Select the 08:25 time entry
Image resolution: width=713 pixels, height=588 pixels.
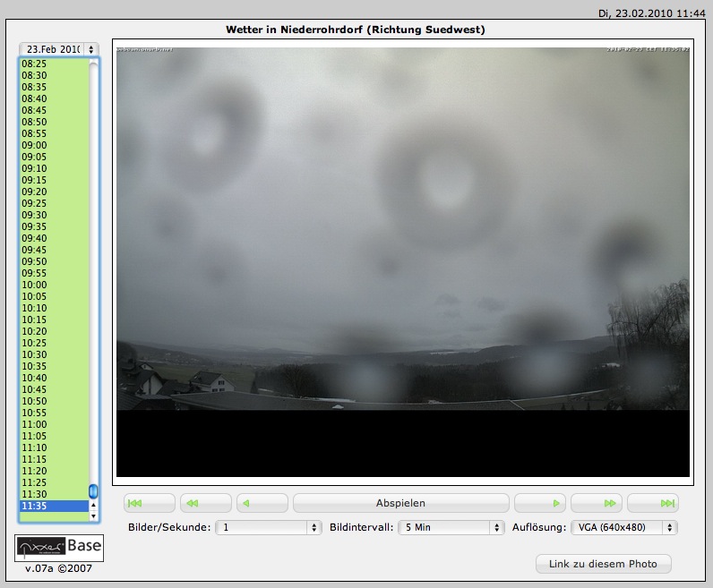coord(34,64)
